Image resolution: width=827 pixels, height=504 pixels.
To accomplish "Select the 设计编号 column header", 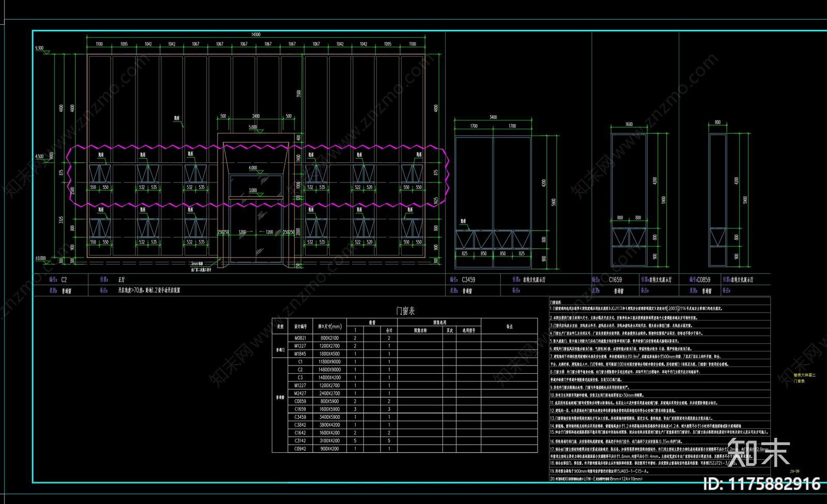I will click(300, 326).
